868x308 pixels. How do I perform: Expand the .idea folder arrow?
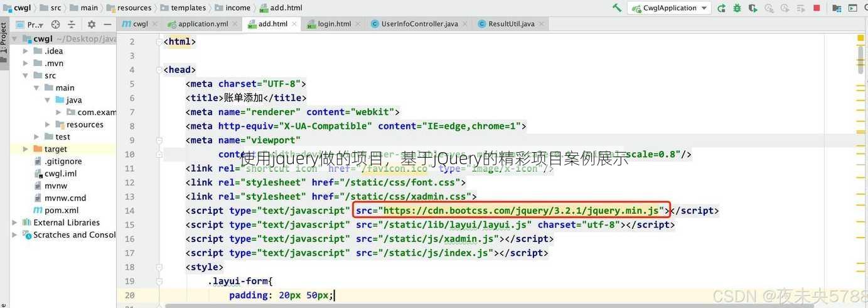pos(26,51)
